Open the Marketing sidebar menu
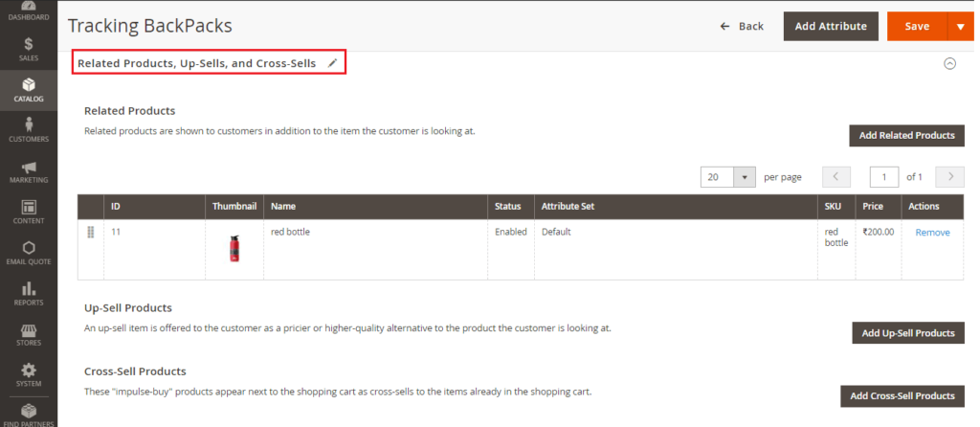This screenshot has width=980, height=427. 29,172
